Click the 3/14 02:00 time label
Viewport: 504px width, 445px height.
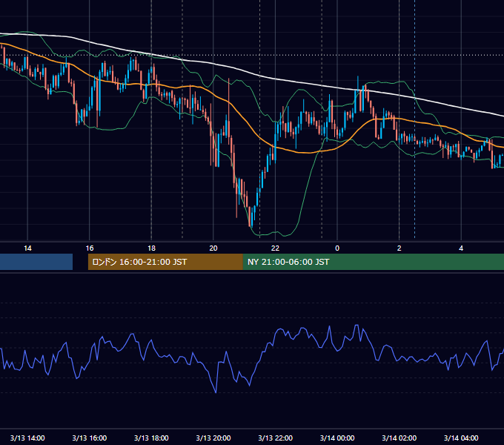(x=399, y=438)
